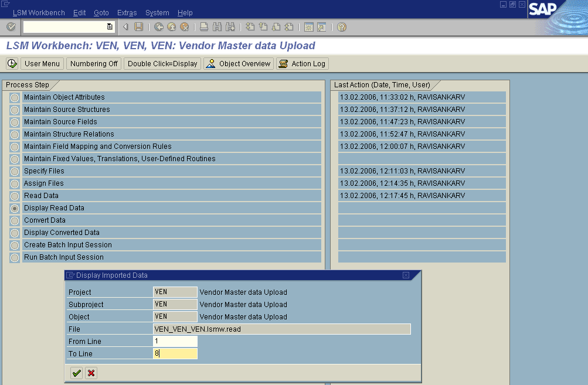Click the To Line input field
Image resolution: width=588 pixels, height=385 pixels.
pyautogui.click(x=175, y=353)
